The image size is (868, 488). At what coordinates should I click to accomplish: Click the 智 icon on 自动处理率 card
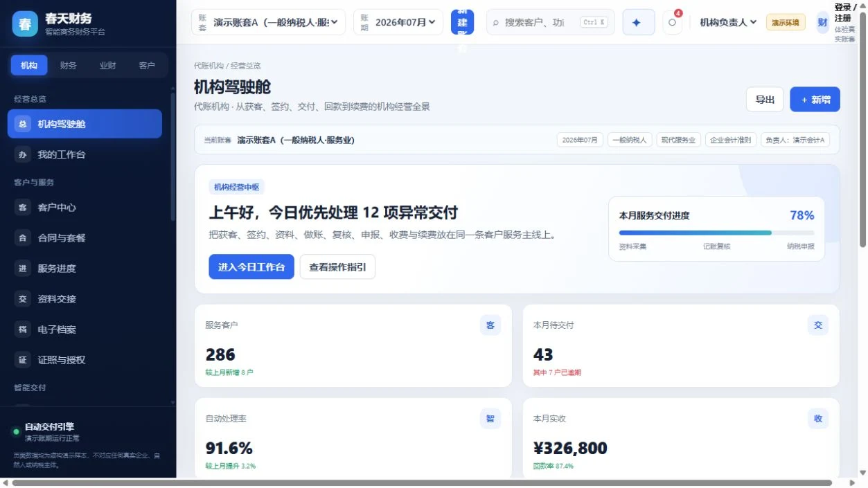tap(490, 418)
